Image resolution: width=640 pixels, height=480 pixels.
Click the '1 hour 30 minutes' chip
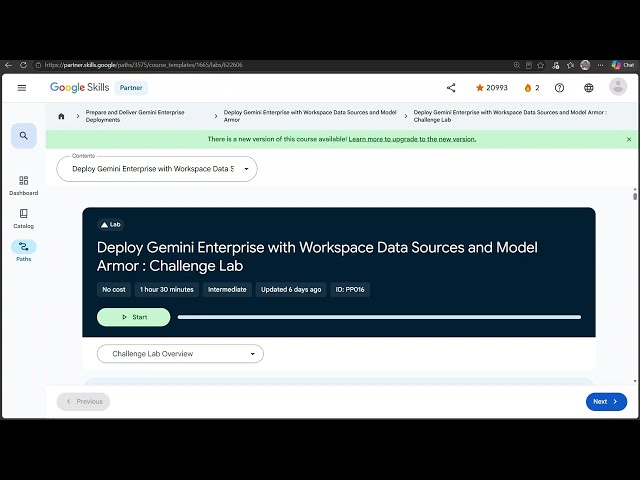[167, 289]
